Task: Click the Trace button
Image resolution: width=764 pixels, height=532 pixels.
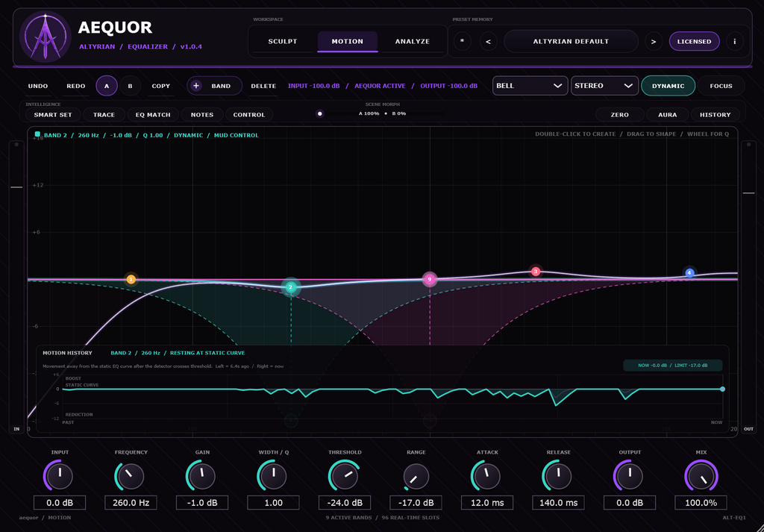Action: 104,114
